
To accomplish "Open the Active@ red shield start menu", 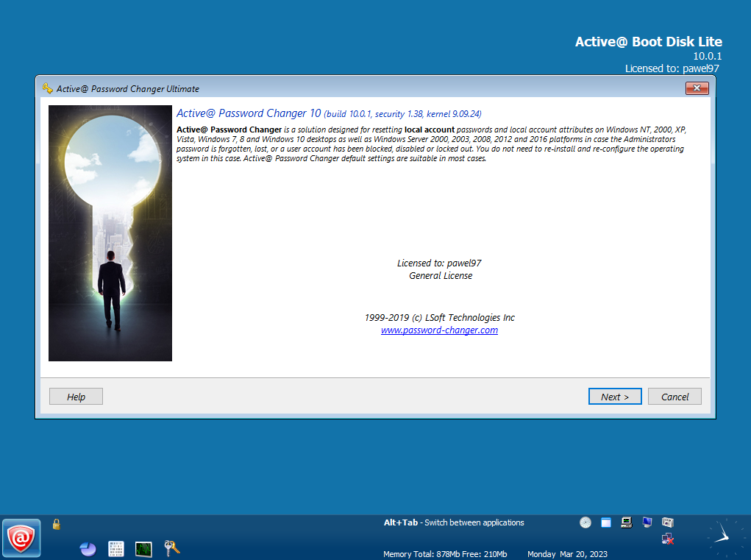I will (21, 538).
